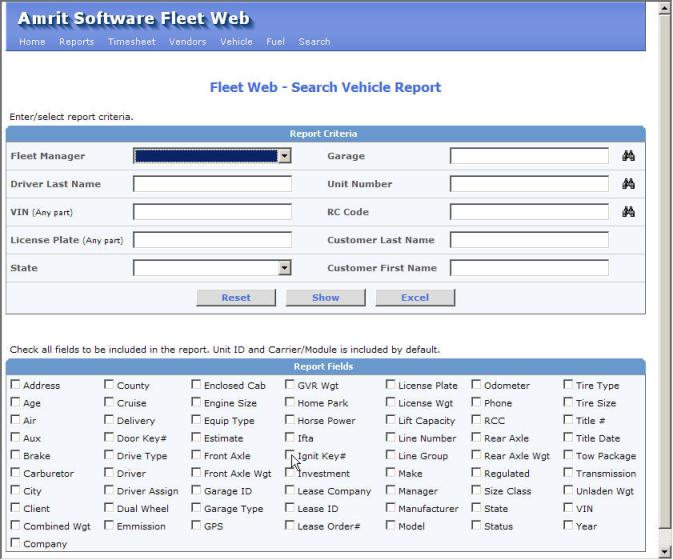Open the Vendors menu
This screenshot has height=560, width=673.
coord(188,42)
